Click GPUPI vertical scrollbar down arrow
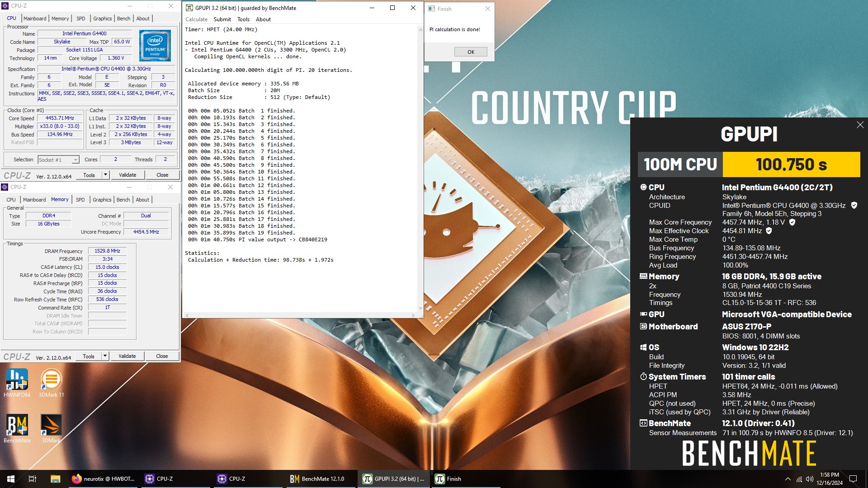 coord(420,308)
